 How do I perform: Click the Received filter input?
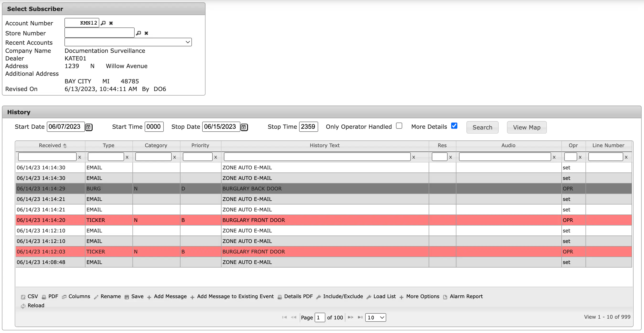coord(47,157)
